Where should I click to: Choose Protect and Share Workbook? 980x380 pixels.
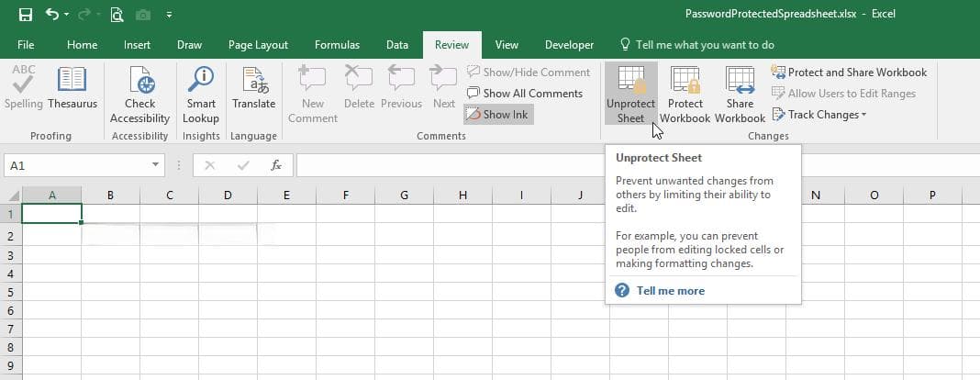(x=849, y=73)
